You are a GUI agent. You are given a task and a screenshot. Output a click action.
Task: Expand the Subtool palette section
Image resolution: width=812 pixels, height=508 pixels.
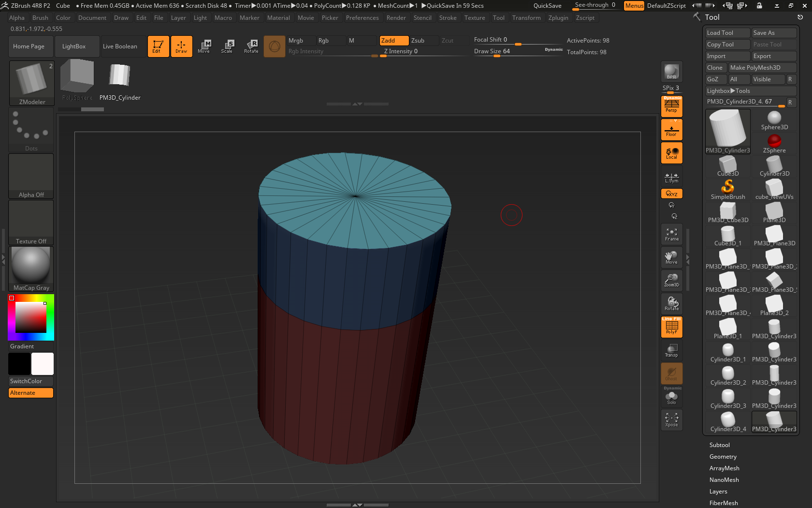pos(719,445)
